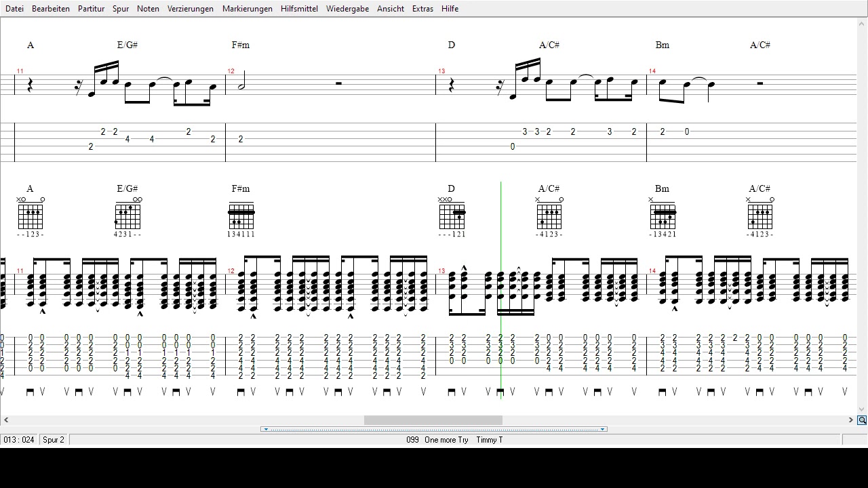868x488 pixels.
Task: Open the Datei menu
Action: 14,9
